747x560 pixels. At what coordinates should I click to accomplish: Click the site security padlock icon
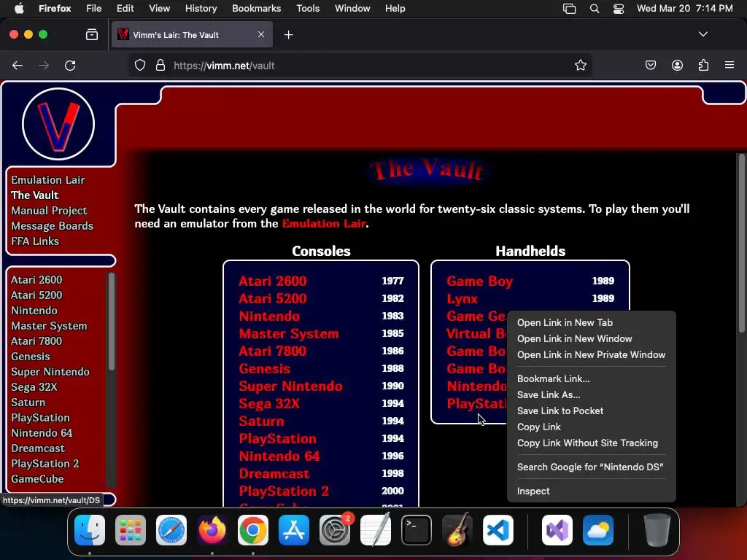(x=160, y=65)
